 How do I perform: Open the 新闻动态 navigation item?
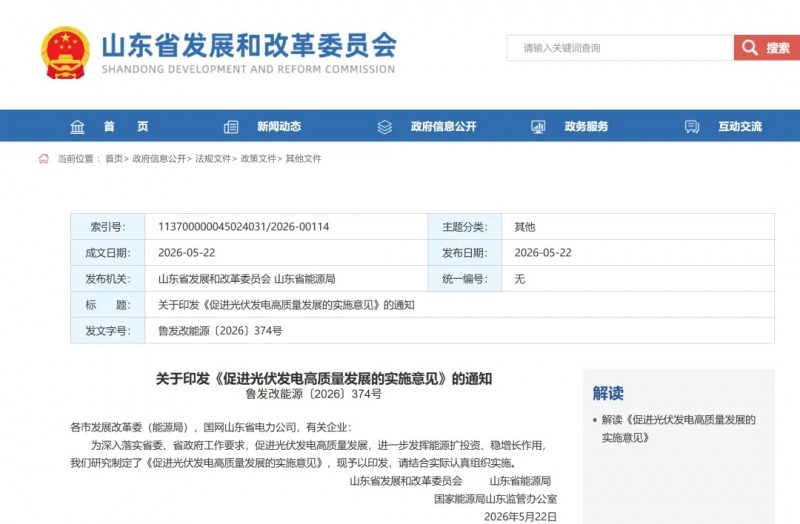coord(279,127)
